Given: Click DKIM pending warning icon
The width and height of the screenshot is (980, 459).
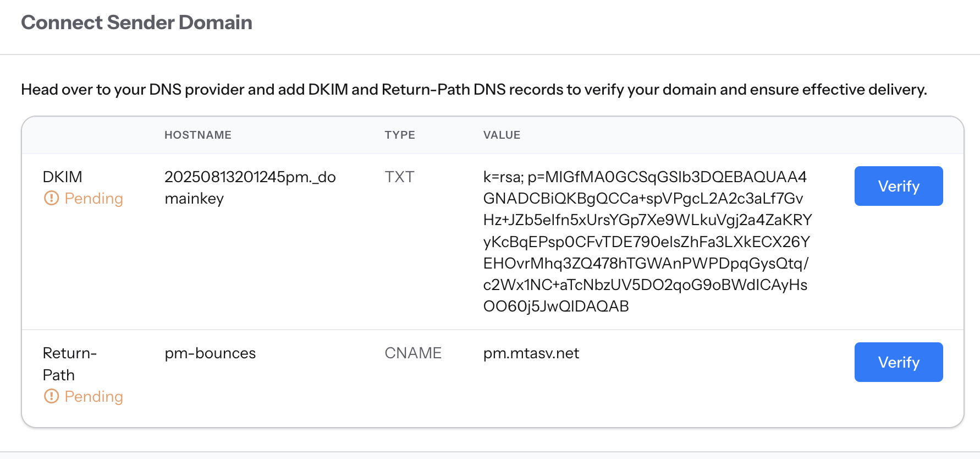Looking at the screenshot, I should click(51, 198).
